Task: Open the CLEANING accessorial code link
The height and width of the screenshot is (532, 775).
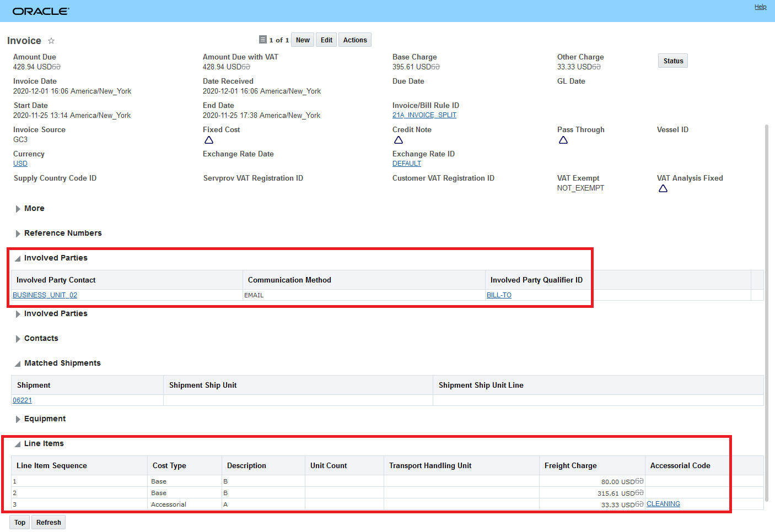Action: 663,504
